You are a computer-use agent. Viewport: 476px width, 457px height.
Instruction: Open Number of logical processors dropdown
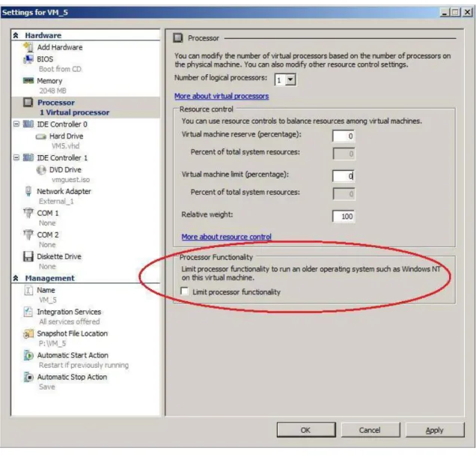tap(290, 79)
